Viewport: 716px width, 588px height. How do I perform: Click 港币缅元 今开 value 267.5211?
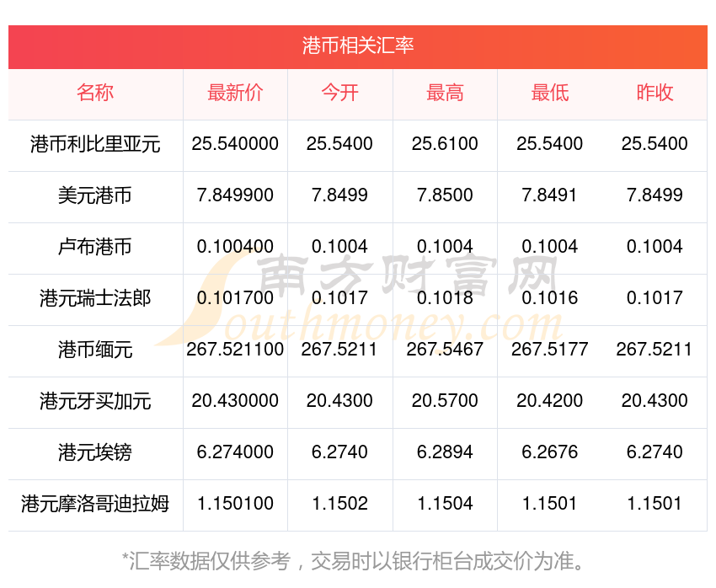click(x=339, y=350)
